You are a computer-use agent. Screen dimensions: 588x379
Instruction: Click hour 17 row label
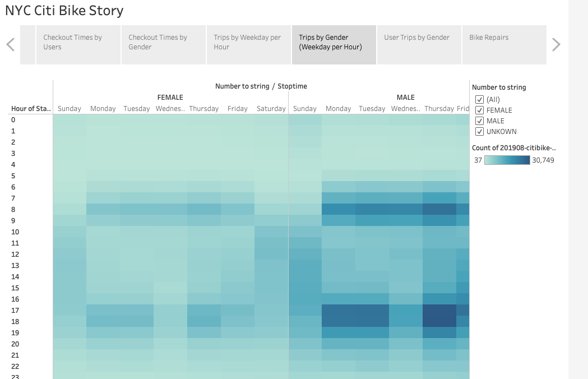(15, 311)
